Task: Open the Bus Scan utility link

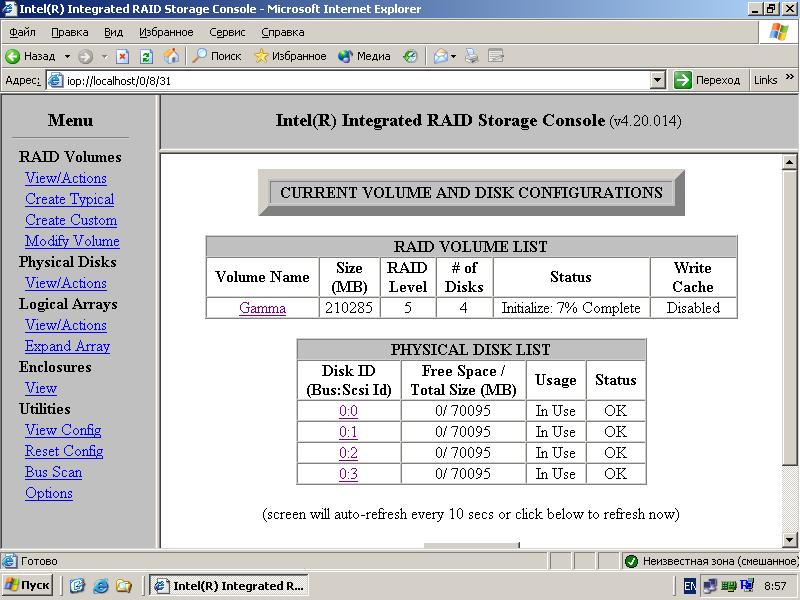Action: [x=53, y=472]
